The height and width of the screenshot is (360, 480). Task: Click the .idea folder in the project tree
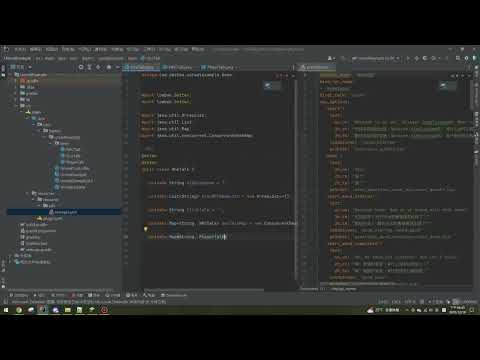(28, 87)
